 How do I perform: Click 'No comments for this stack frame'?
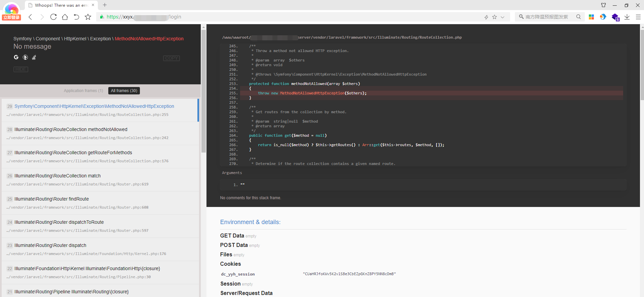(x=251, y=198)
